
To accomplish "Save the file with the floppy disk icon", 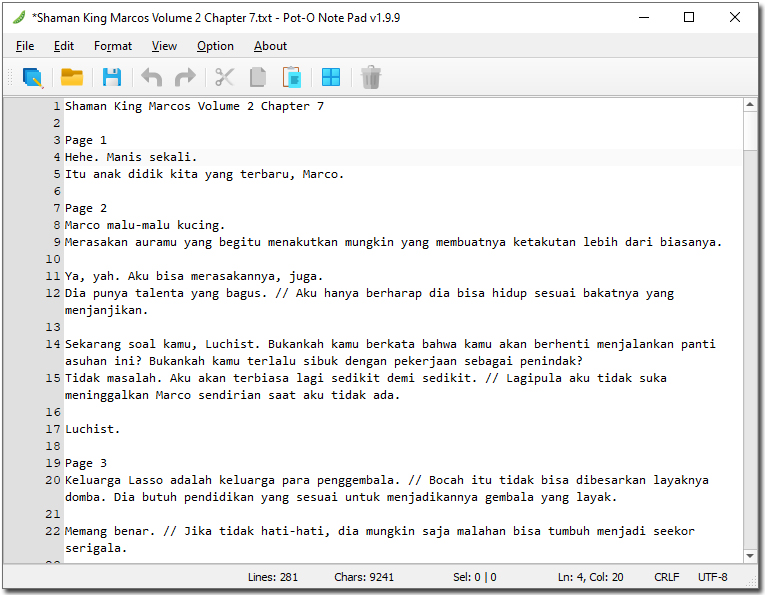I will (x=112, y=78).
